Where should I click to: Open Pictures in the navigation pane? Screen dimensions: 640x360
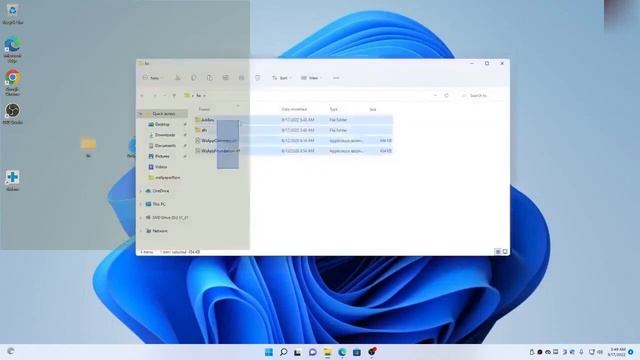[x=162, y=156]
